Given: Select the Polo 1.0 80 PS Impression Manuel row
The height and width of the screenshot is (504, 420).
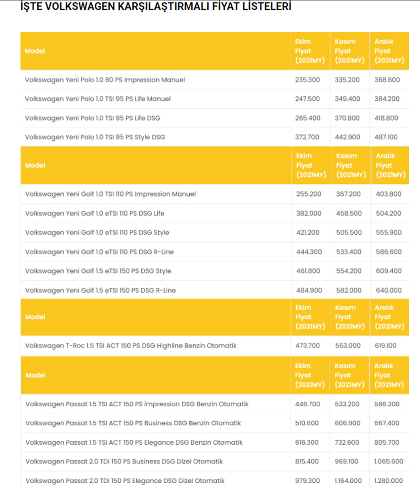Looking at the screenshot, I should (214, 80).
